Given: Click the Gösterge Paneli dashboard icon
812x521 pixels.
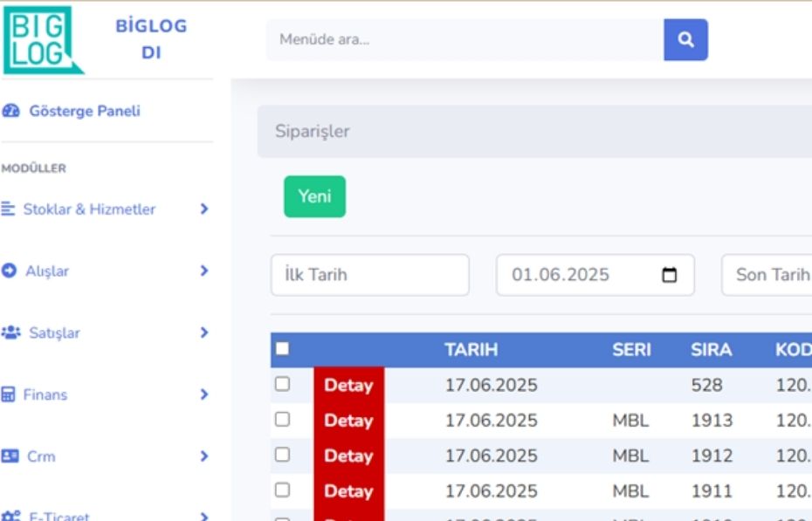Looking at the screenshot, I should coord(11,112).
